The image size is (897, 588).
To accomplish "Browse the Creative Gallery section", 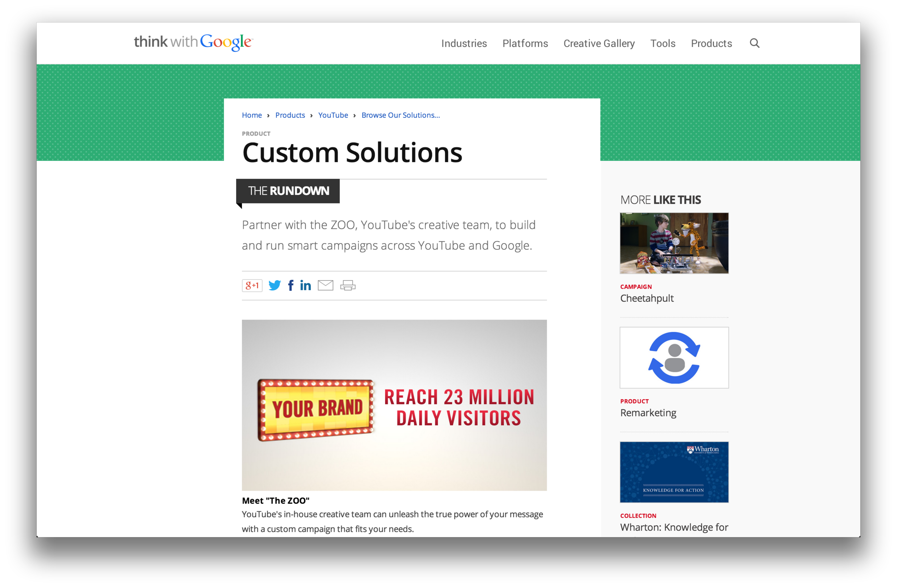I will click(x=599, y=43).
